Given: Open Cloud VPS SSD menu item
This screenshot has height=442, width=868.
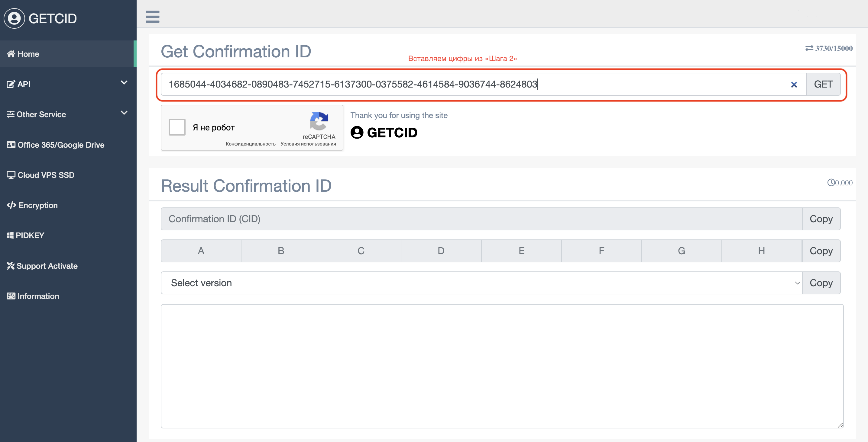Looking at the screenshot, I should point(68,175).
